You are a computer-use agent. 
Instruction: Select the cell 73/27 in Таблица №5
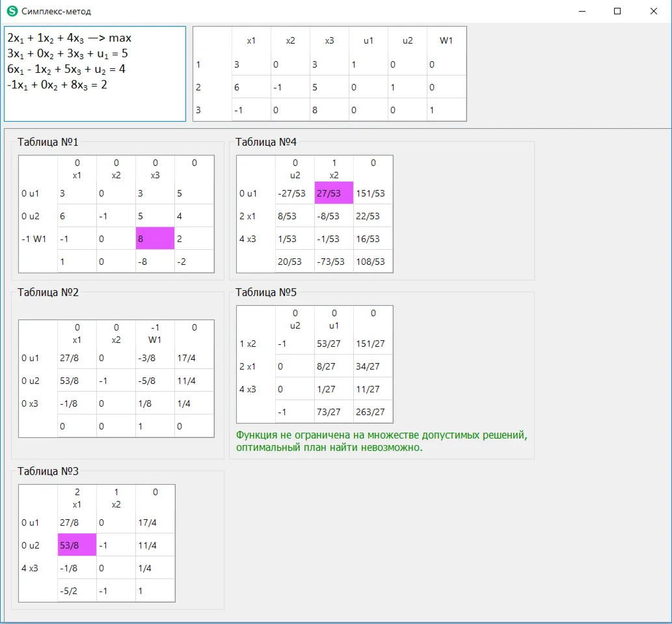pyautogui.click(x=334, y=412)
